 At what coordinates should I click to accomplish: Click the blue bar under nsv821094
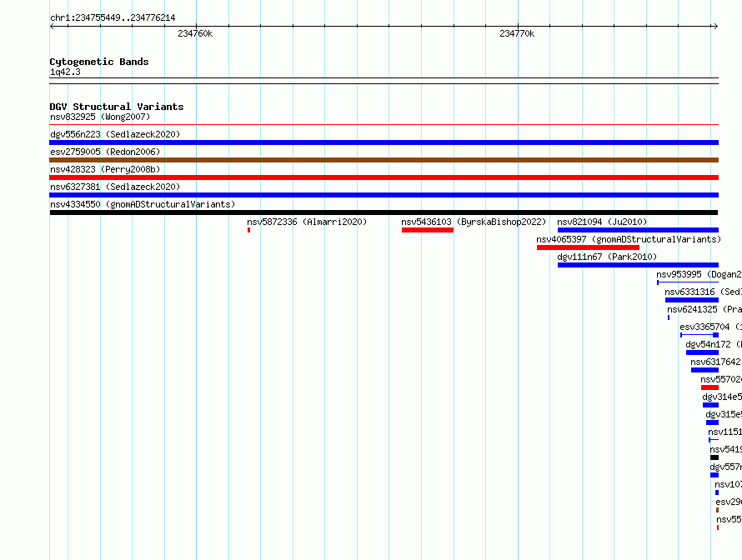pyautogui.click(x=638, y=230)
